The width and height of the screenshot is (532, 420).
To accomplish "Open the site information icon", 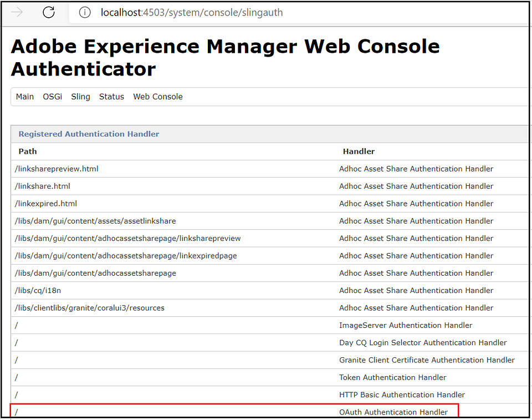I will pos(84,13).
